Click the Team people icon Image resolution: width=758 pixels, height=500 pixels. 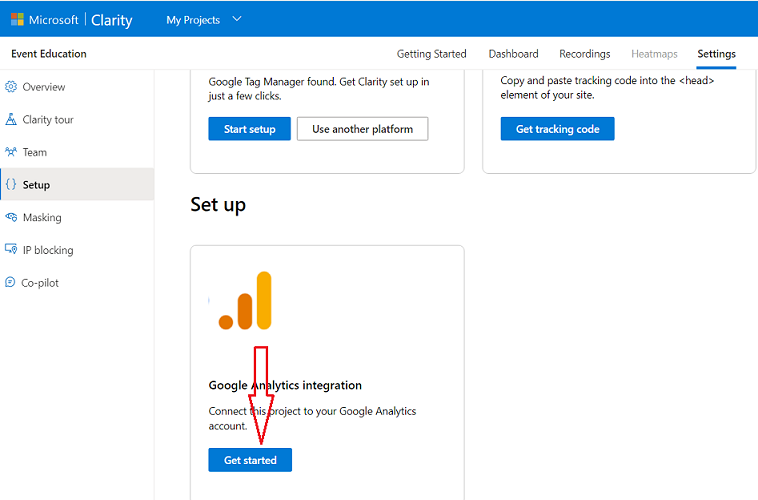click(x=11, y=152)
